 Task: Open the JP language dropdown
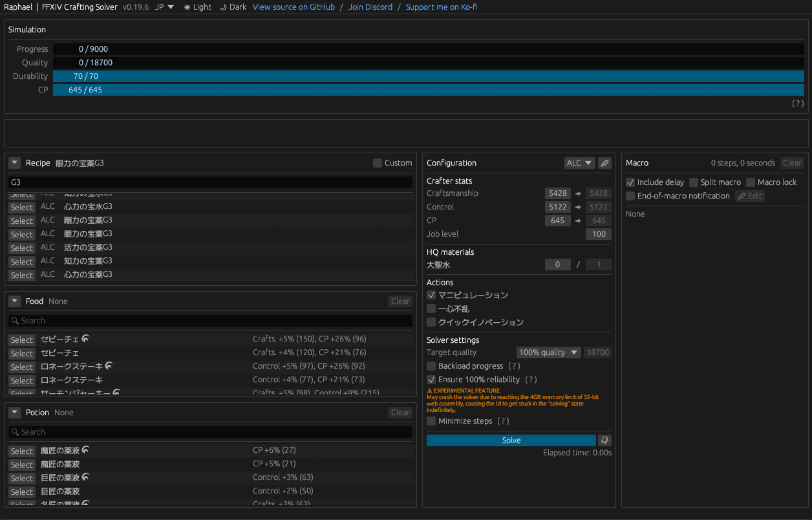click(165, 7)
